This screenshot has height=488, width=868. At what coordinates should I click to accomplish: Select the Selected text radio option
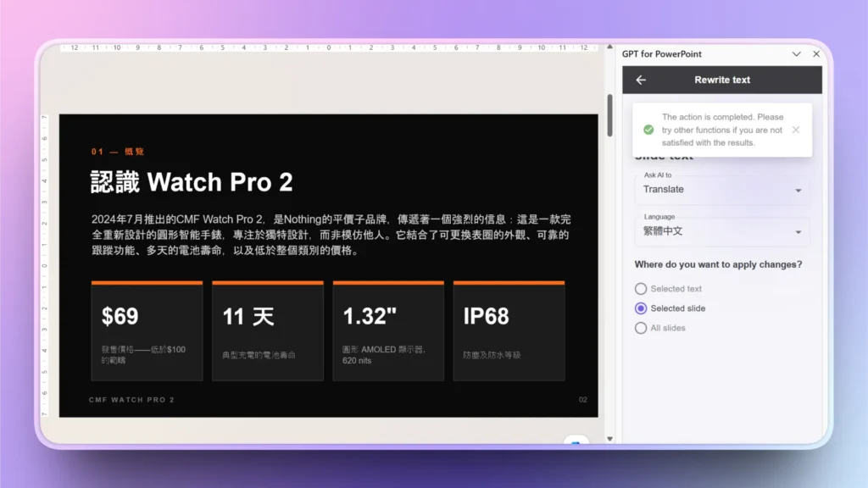[x=641, y=289]
